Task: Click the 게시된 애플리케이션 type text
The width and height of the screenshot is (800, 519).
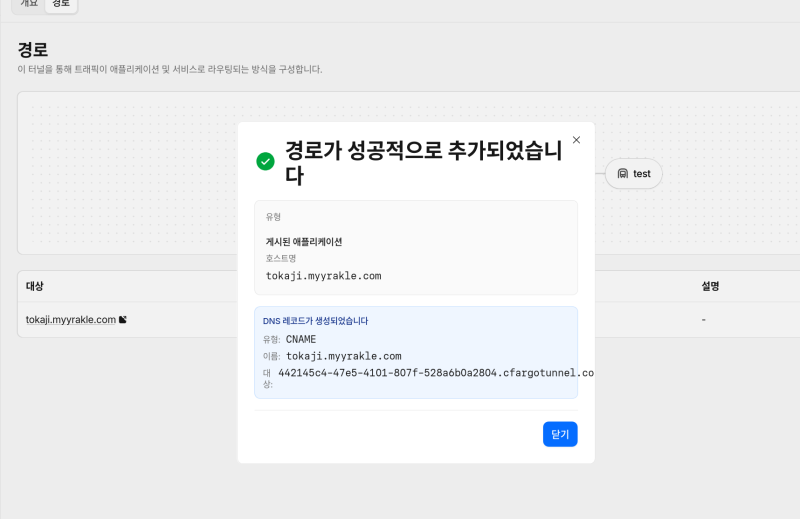Action: pos(304,242)
